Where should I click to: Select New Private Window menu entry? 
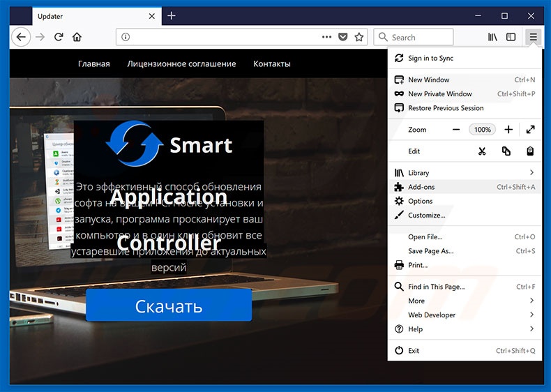(439, 94)
